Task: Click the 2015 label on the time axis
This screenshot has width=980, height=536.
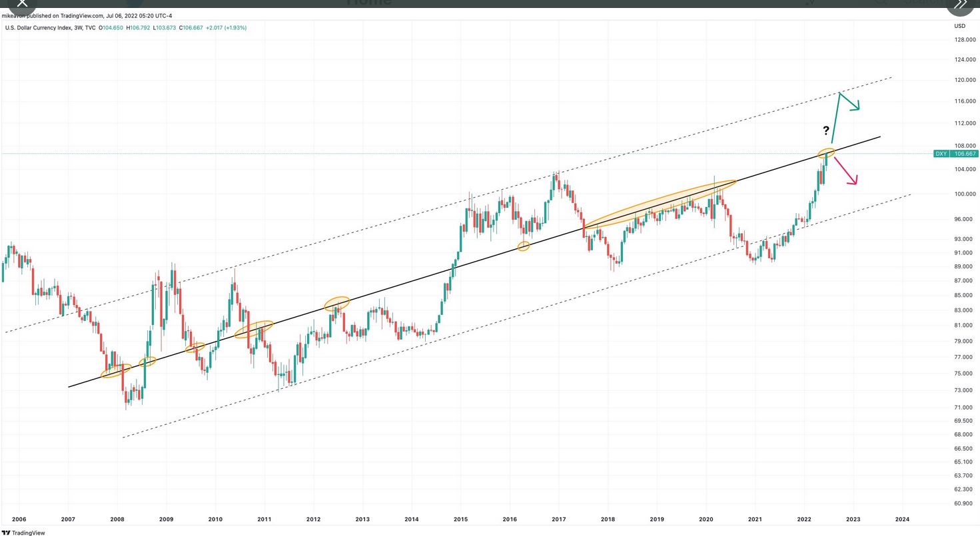Action: [460, 519]
